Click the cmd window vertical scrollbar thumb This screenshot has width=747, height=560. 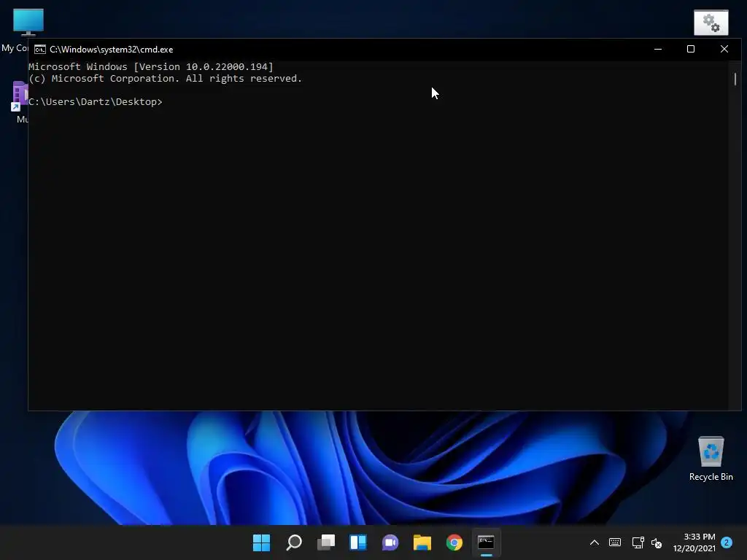pyautogui.click(x=735, y=79)
